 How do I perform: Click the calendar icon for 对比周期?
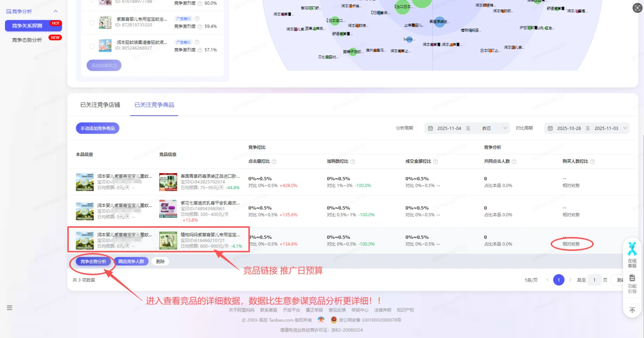coord(550,128)
